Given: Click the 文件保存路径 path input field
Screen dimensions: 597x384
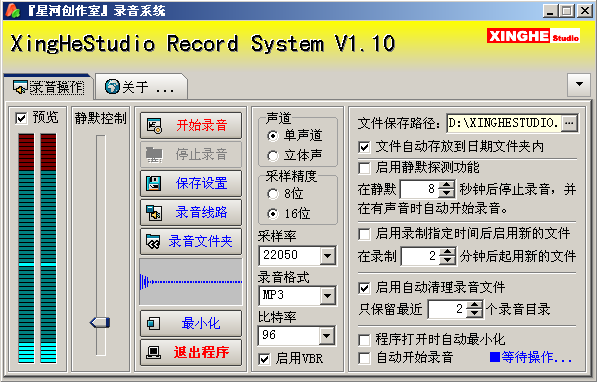Looking at the screenshot, I should [504, 123].
